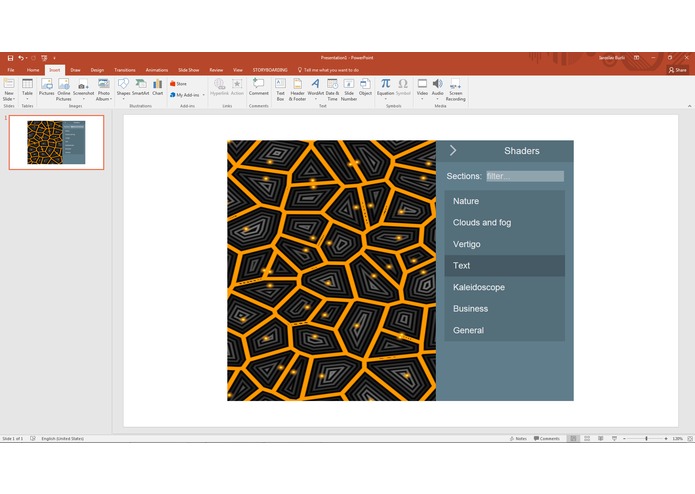Screen dimensions: 695x494
Task: Open Header & Footer dialog
Action: point(297,90)
